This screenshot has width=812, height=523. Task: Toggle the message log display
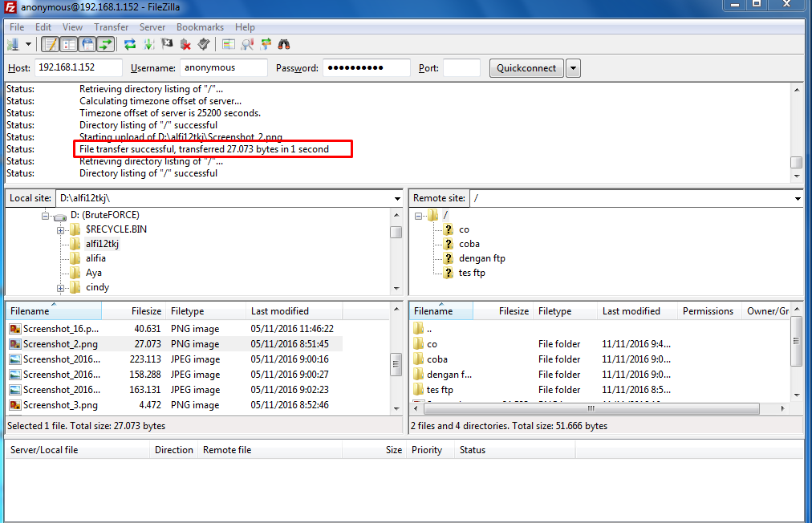[x=50, y=43]
